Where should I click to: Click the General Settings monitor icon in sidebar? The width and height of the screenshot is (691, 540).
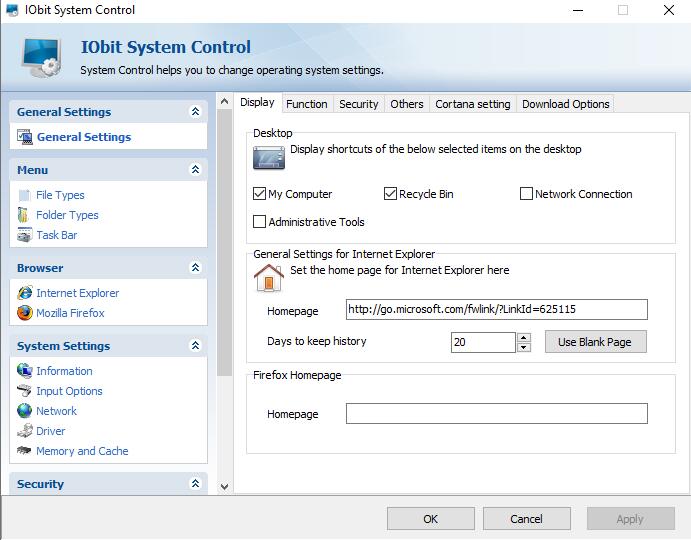pos(25,137)
